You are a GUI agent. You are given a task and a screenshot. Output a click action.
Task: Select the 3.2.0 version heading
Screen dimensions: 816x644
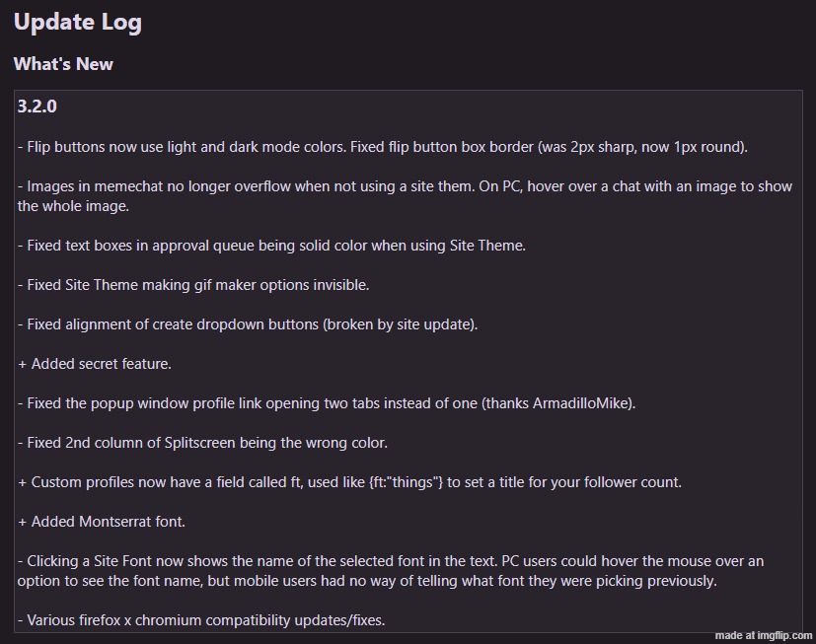[37, 107]
